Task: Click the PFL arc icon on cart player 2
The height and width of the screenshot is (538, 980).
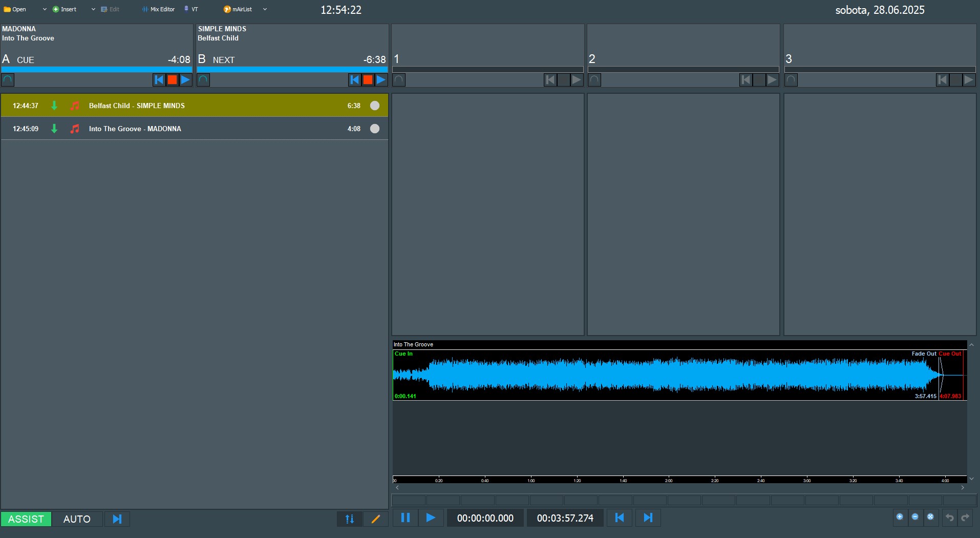Action: tap(594, 80)
